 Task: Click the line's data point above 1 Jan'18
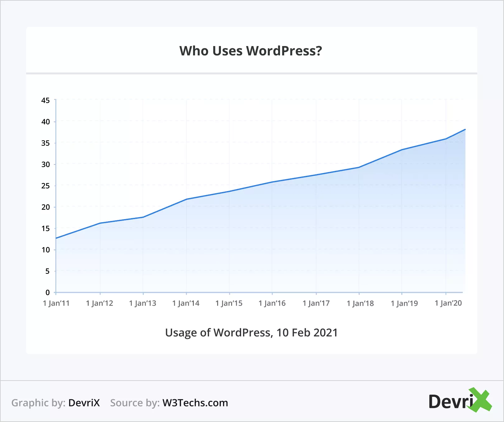359,167
